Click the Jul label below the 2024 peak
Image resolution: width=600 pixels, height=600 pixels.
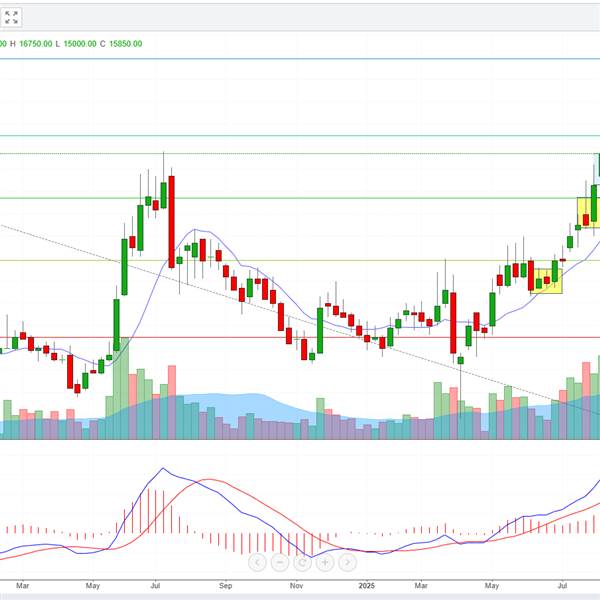(155, 585)
